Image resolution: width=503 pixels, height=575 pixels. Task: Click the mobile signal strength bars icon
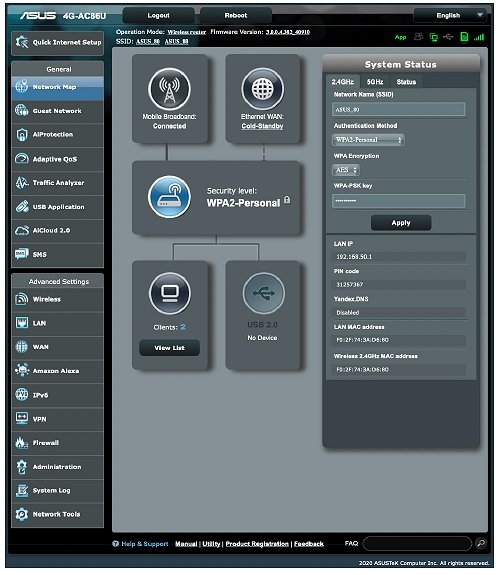click(x=479, y=37)
